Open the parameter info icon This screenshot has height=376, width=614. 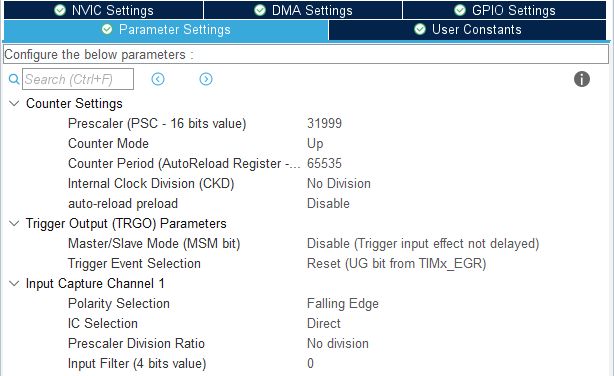coord(581,79)
